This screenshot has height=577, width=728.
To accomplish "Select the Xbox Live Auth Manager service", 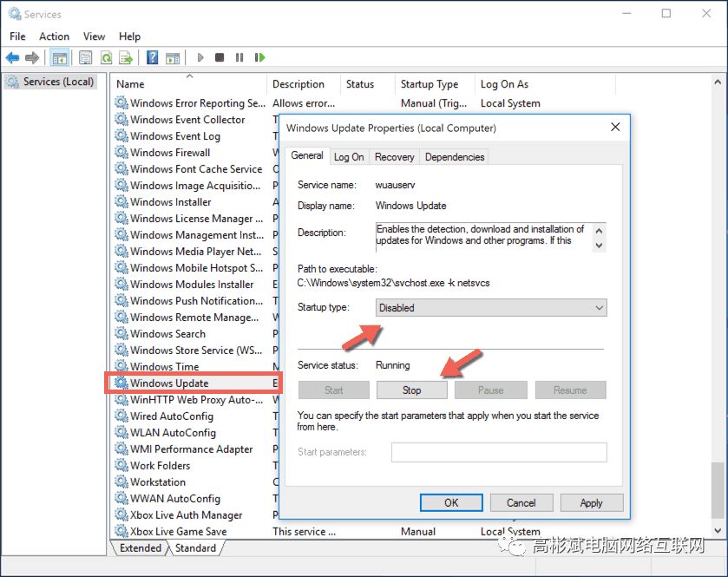I will (187, 515).
